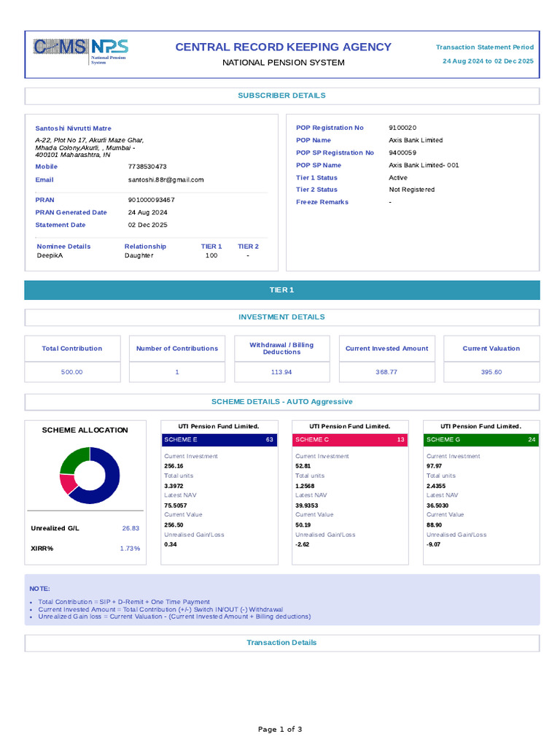Click the invested amount value 368.77
560x747 pixels.
[386, 372]
